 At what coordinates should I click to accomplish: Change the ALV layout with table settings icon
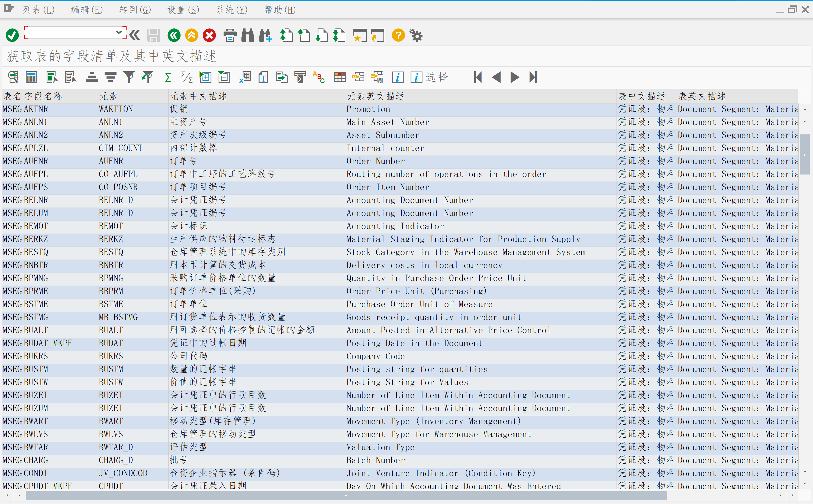[x=340, y=77]
